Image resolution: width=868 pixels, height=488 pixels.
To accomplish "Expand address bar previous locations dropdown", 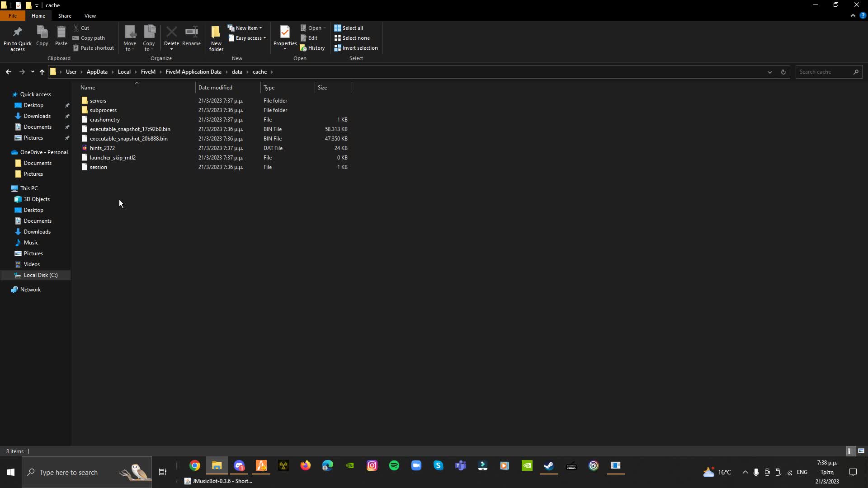I will [769, 72].
